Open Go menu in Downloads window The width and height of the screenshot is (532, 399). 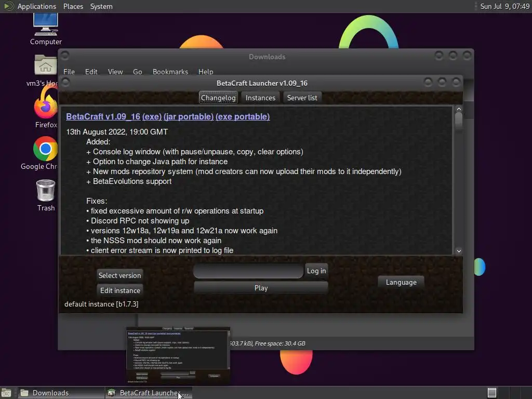tap(137, 72)
